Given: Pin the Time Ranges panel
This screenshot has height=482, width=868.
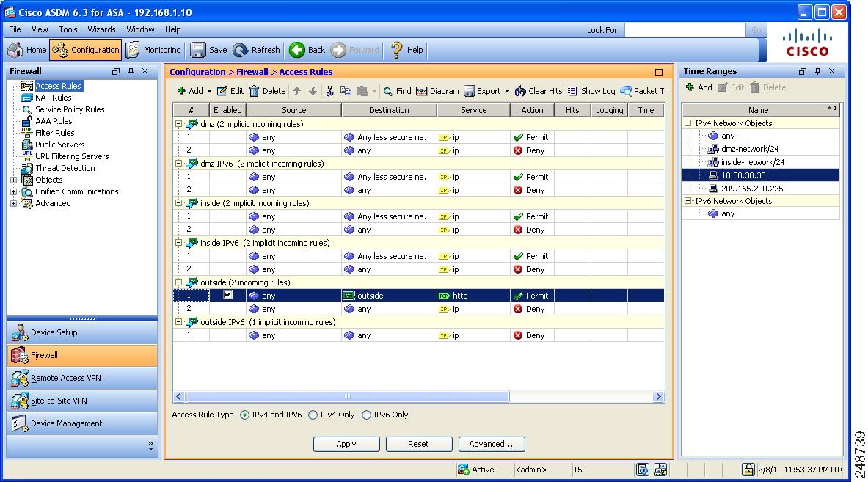Looking at the screenshot, I should tap(817, 71).
